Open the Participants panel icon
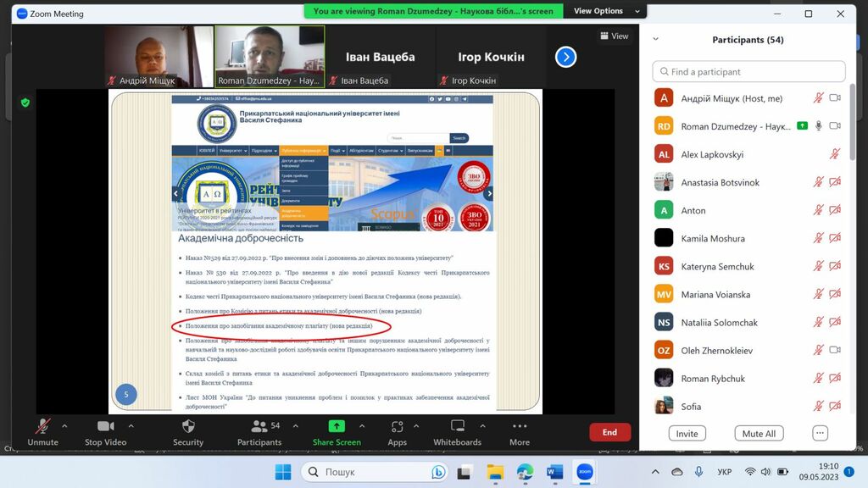Viewport: 868px width, 488px height. [x=253, y=426]
